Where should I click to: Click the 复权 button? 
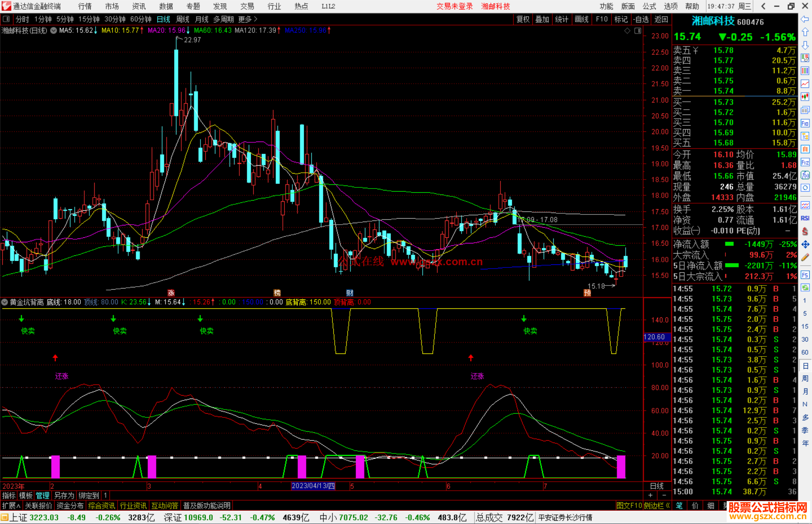pyautogui.click(x=523, y=19)
